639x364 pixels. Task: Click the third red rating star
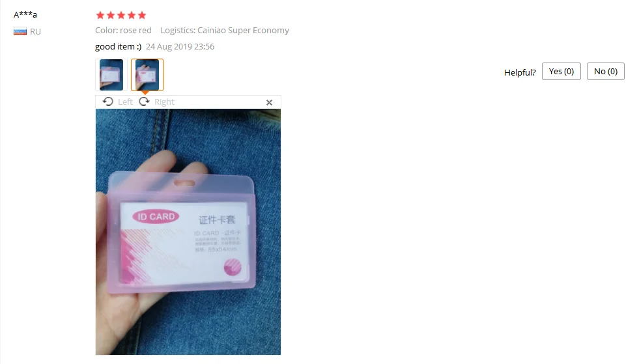pos(121,16)
